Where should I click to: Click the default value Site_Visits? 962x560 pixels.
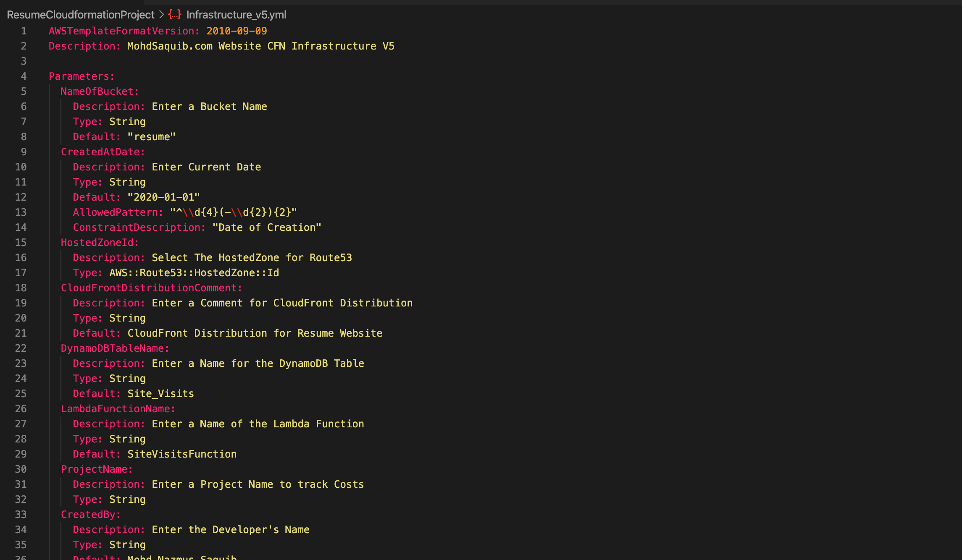coord(160,394)
